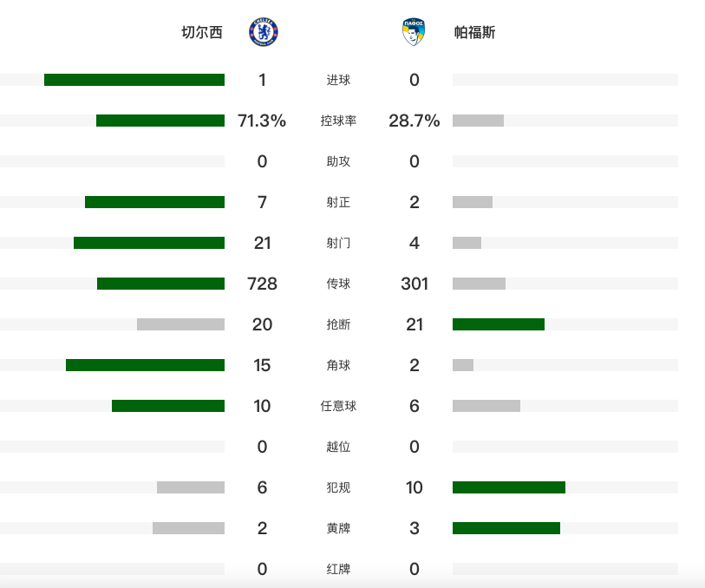705x588 pixels.
Task: Click Chelsea's 71.3% possession bar
Action: tap(160, 121)
